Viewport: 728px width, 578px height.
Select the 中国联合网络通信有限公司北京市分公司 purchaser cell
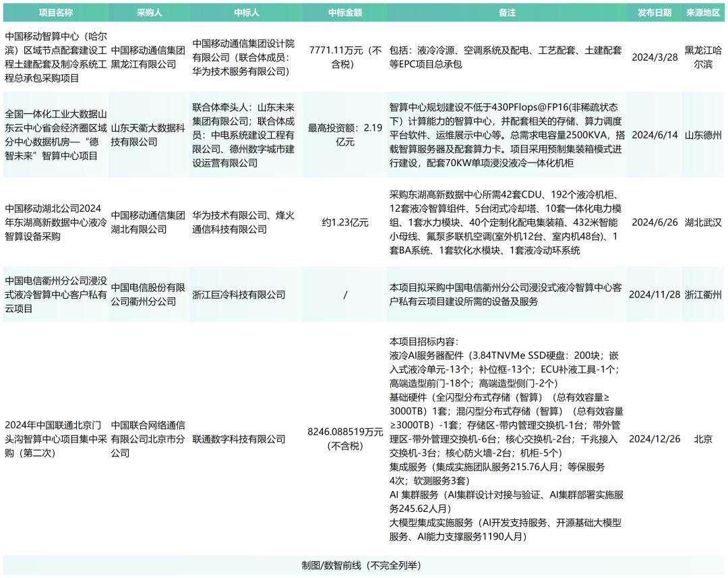point(148,438)
